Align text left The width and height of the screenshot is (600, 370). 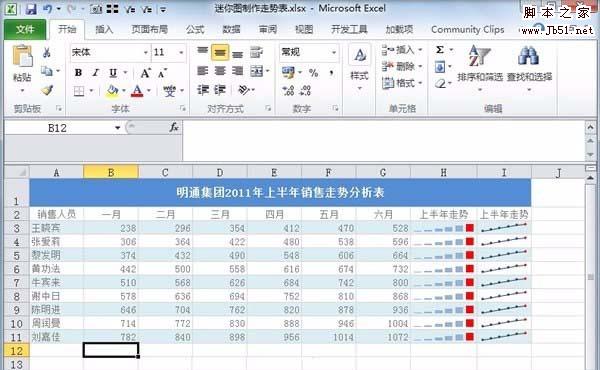click(x=202, y=71)
